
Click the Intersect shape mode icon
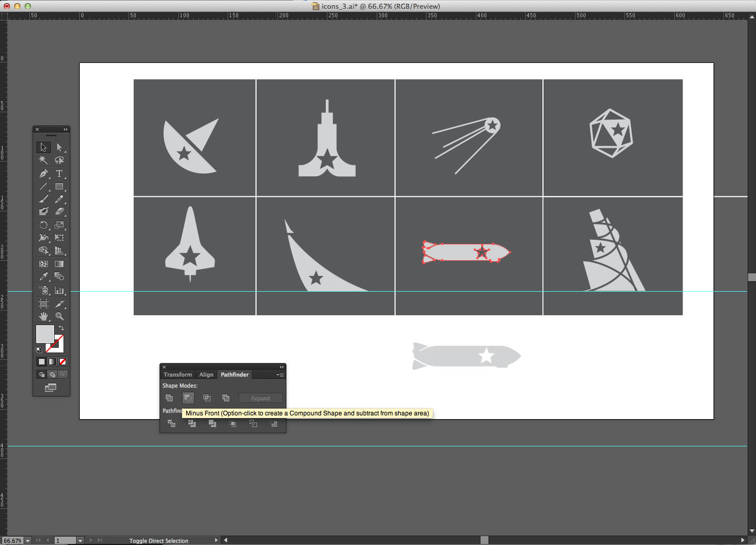207,398
